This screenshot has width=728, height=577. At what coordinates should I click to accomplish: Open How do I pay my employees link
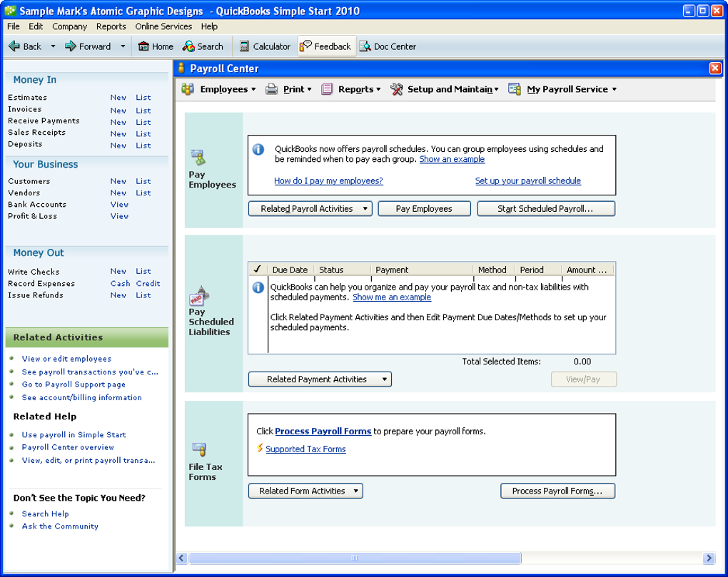click(x=328, y=181)
